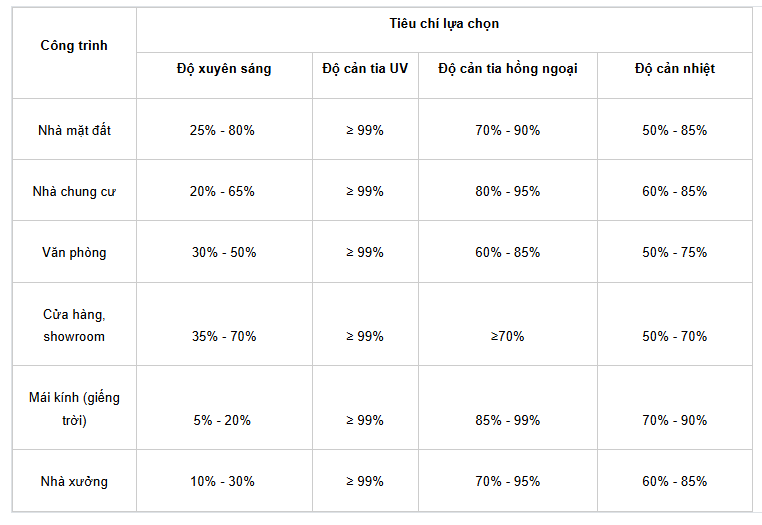Click the '25% - 80%' light transmission value

(x=222, y=130)
